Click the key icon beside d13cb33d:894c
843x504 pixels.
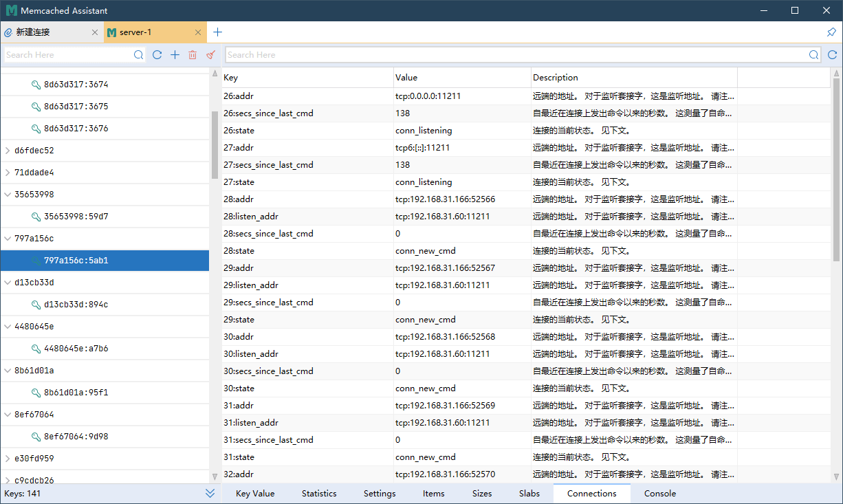click(36, 305)
